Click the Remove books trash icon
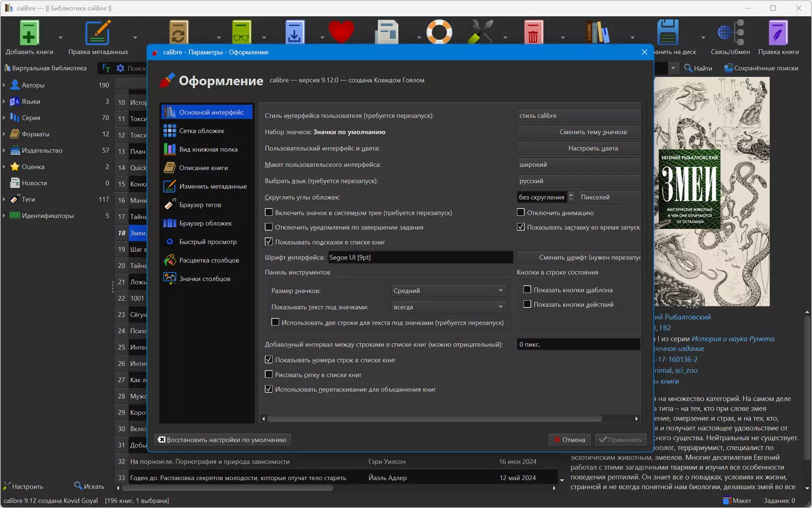The height and width of the screenshot is (508, 812). tap(533, 33)
